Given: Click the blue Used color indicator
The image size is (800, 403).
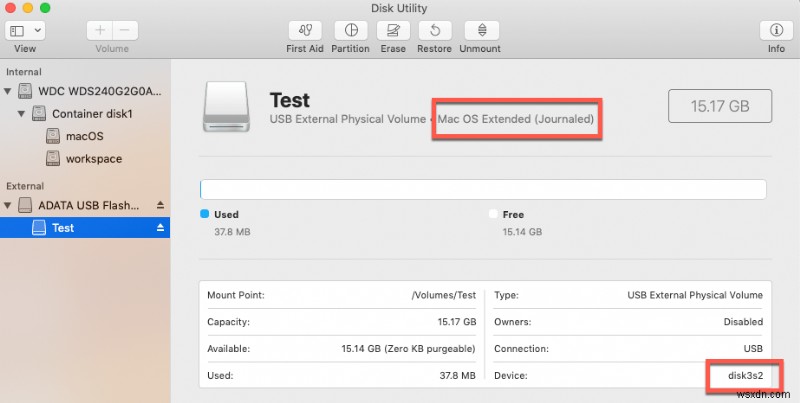Looking at the screenshot, I should point(205,214).
